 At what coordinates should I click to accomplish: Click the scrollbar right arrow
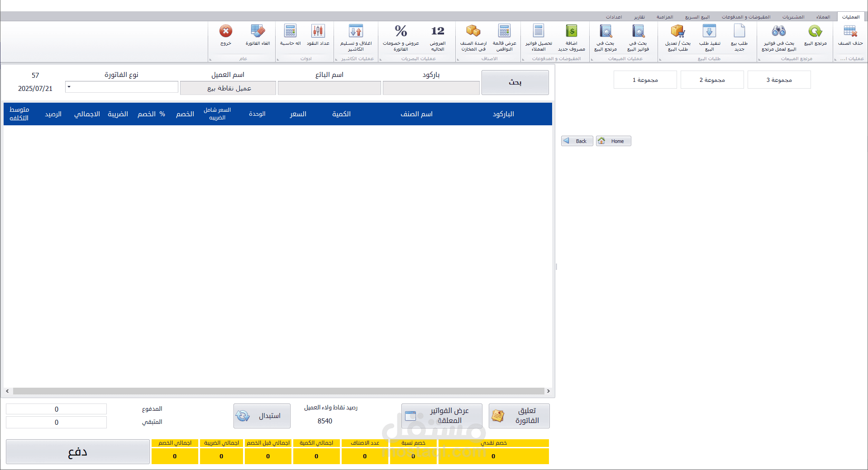tap(548, 391)
